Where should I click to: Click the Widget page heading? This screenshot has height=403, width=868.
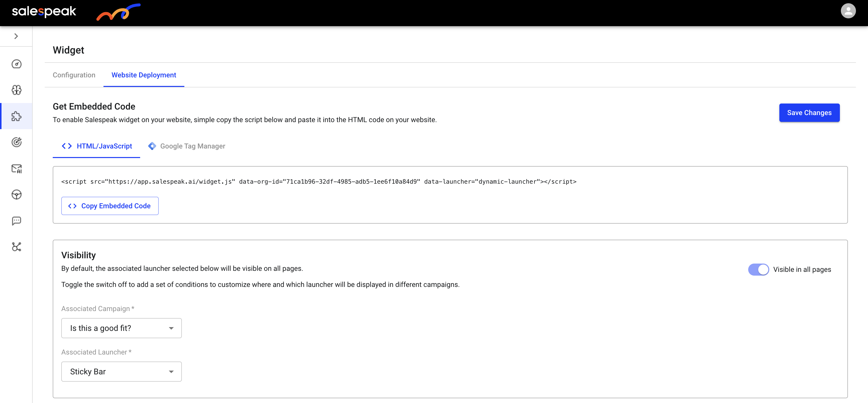click(68, 50)
